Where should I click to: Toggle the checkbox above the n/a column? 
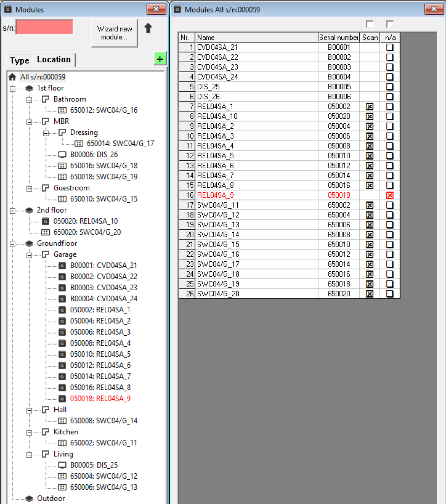(390, 24)
